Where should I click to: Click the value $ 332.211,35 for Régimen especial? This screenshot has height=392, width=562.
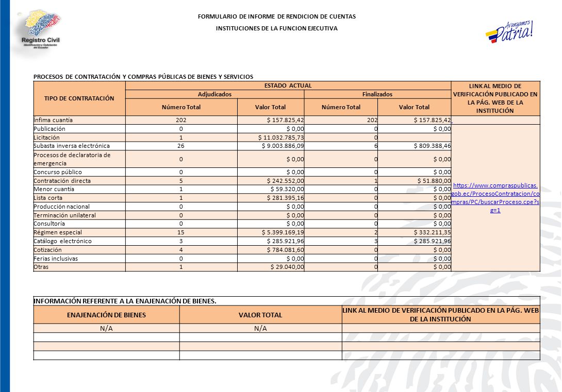(432, 232)
